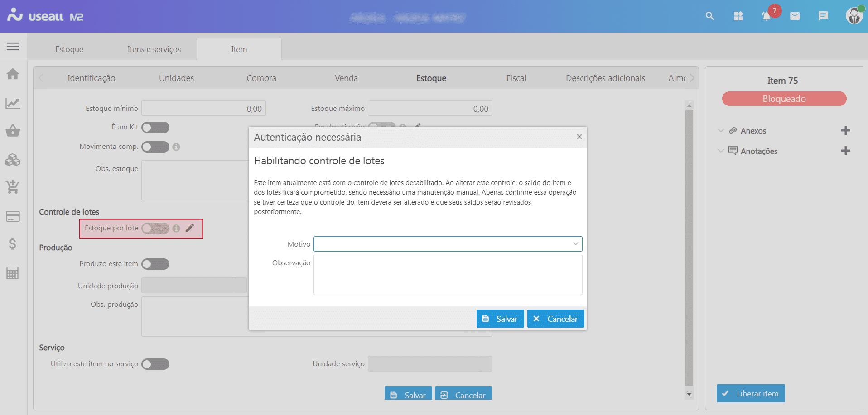This screenshot has width=868, height=415.
Task: Switch to the Fiscal tab
Action: tap(516, 78)
